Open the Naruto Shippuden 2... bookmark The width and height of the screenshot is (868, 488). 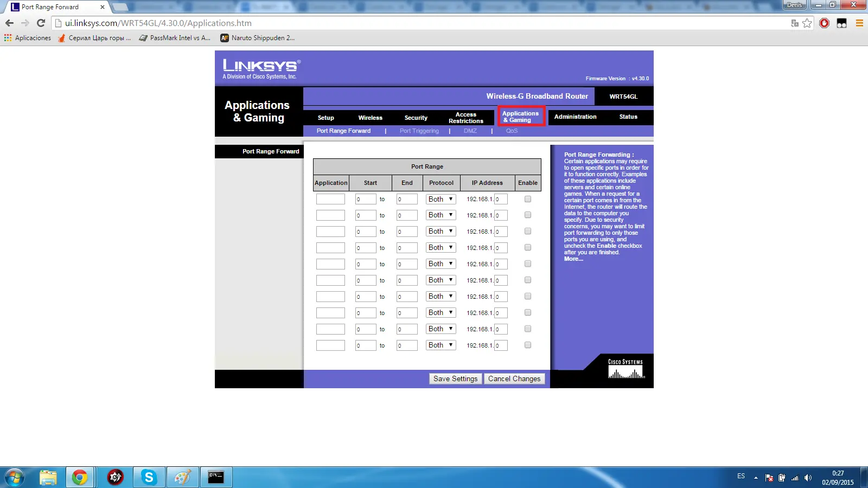(258, 38)
